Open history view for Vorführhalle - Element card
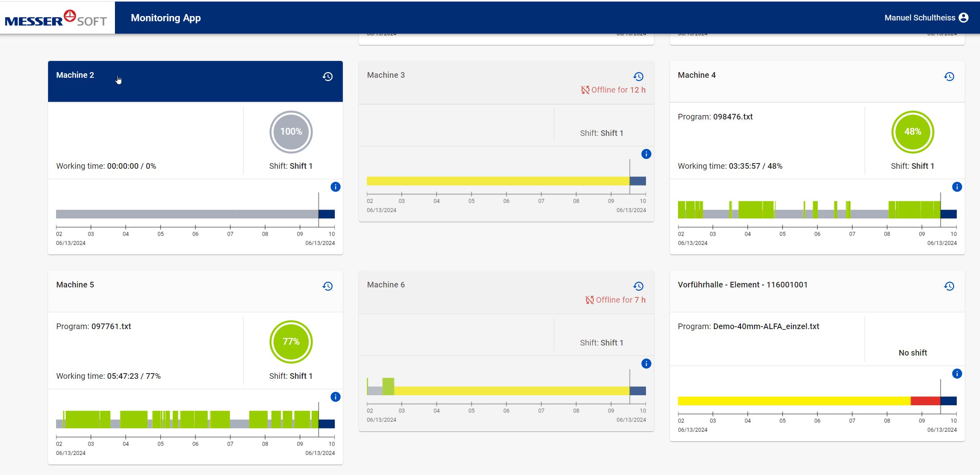 pos(950,286)
